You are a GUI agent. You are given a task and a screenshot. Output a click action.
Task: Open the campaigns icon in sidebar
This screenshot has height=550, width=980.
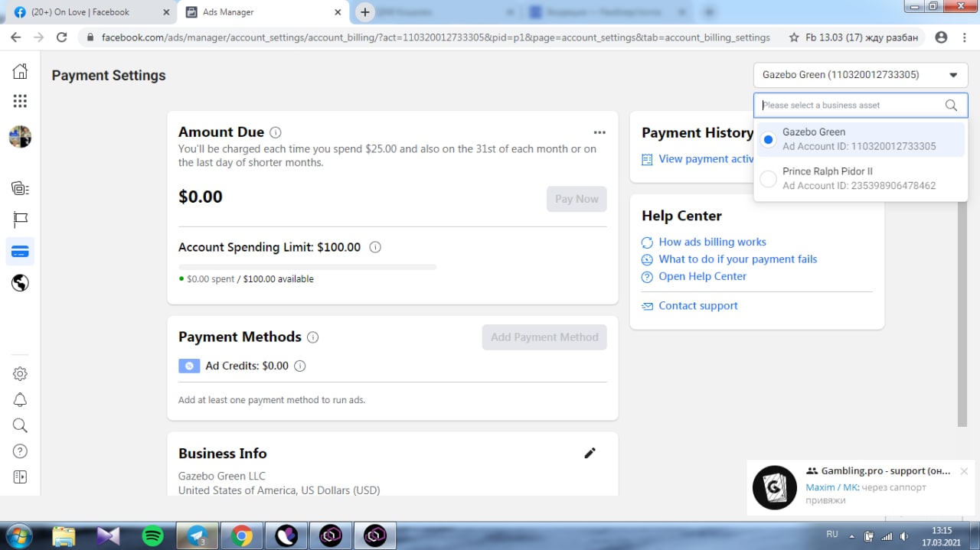20,188
